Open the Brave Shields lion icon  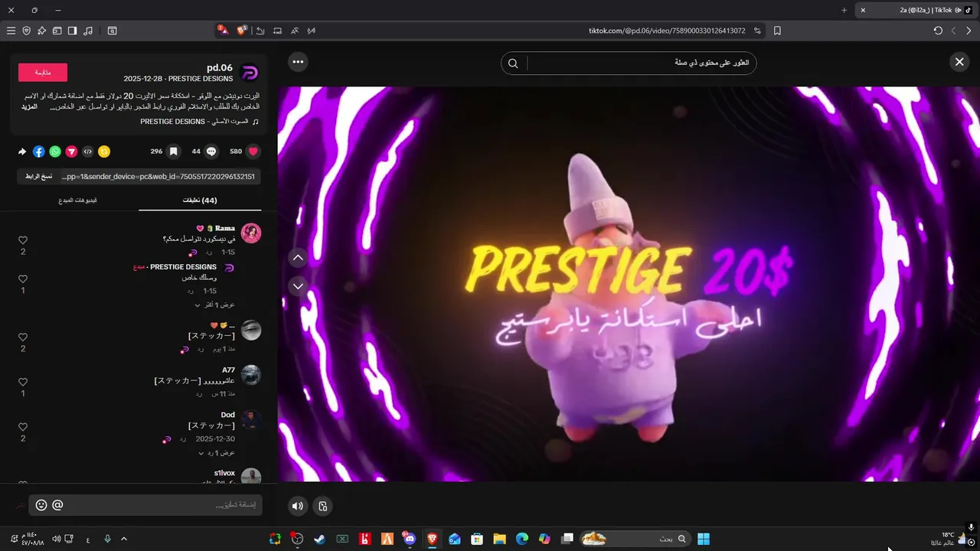pyautogui.click(x=242, y=31)
